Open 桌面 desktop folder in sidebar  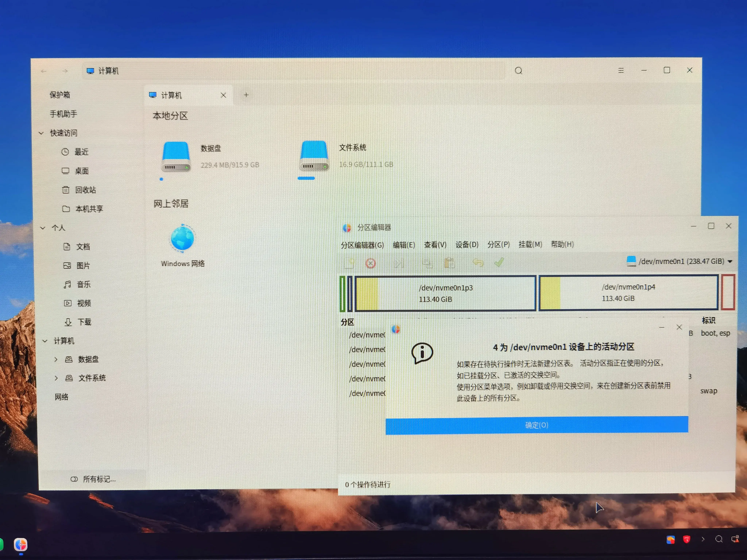point(75,171)
